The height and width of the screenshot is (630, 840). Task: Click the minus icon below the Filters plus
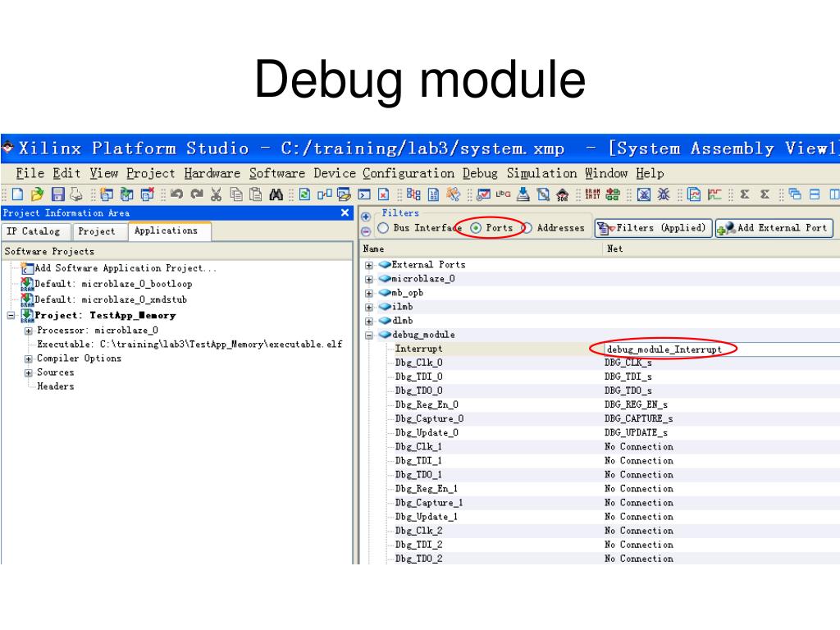[x=366, y=231]
